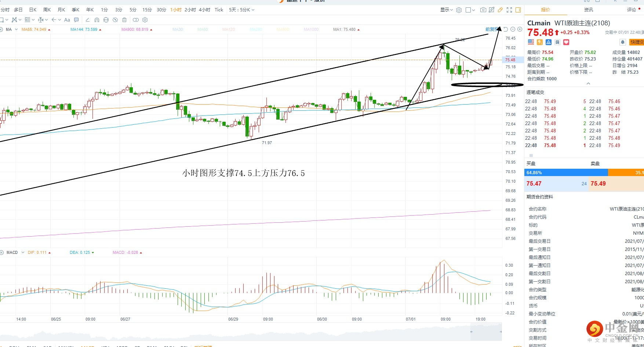This screenshot has height=347, width=644.
Task: Click the blue 64.86% buy ratio bar
Action: coord(566,172)
